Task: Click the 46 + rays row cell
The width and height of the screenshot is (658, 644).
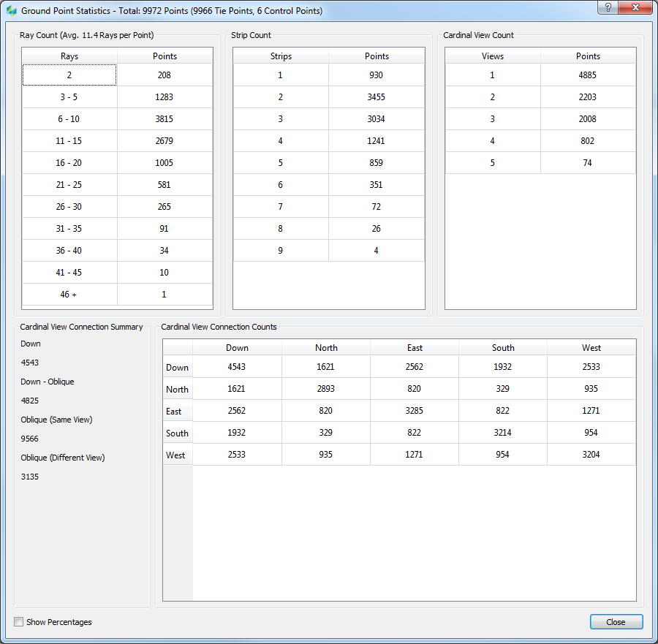Action: [x=69, y=295]
